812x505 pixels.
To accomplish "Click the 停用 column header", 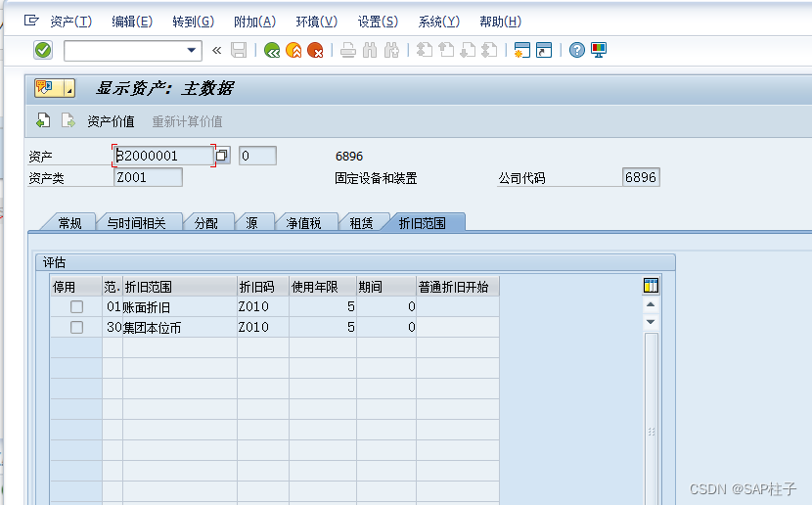I will tap(76, 287).
